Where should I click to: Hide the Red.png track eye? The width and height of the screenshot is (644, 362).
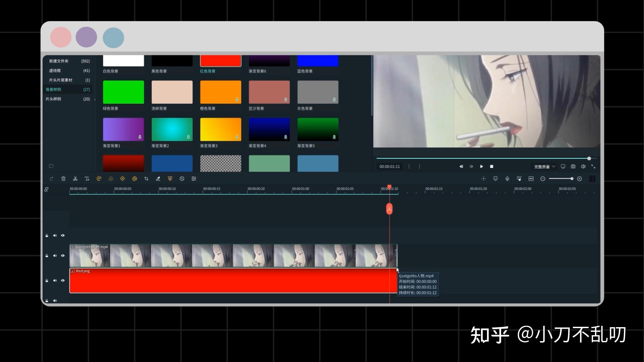[63, 281]
